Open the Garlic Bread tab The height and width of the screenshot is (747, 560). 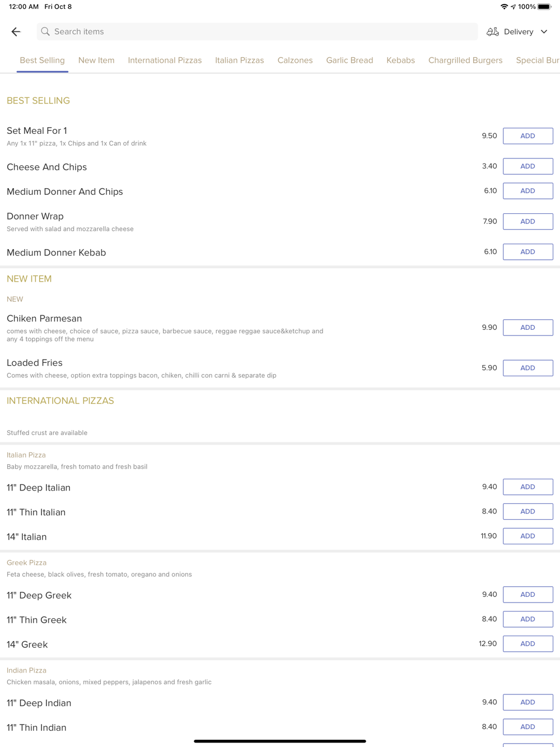(349, 60)
